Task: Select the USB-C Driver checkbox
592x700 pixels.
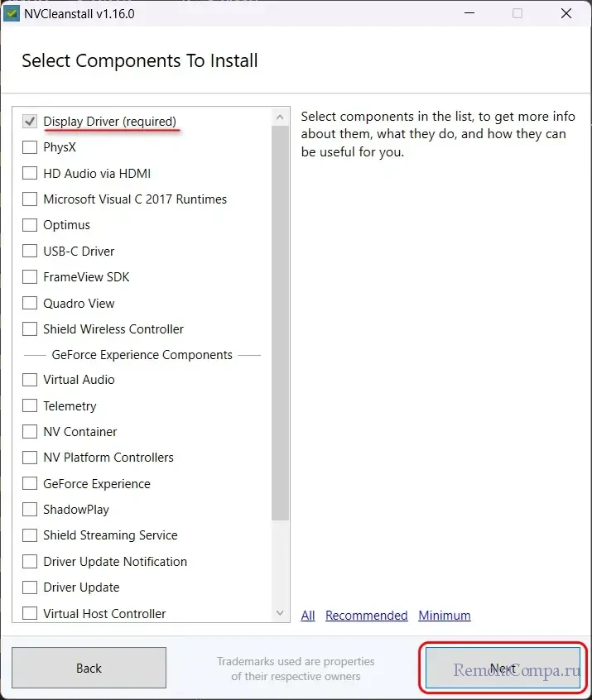Action: point(30,252)
